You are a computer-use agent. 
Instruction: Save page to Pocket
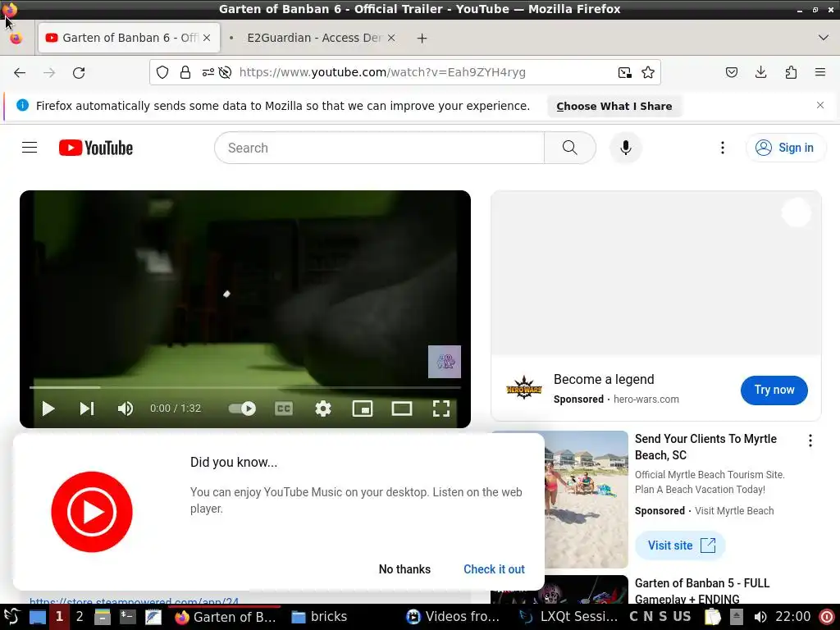tap(731, 72)
